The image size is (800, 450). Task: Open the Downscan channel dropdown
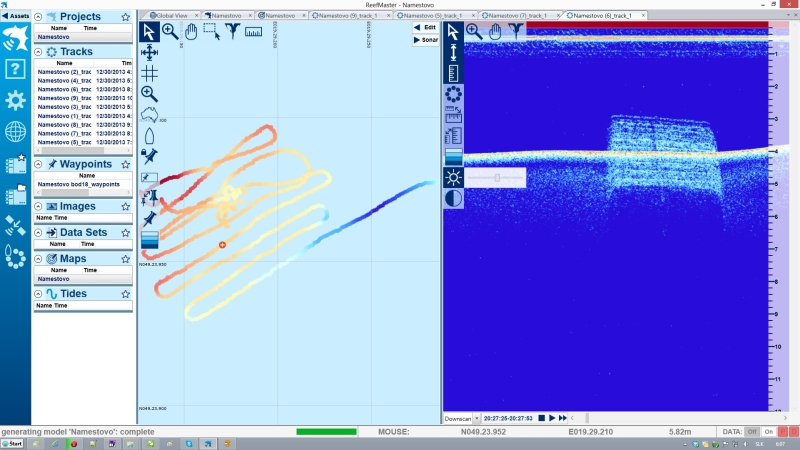[x=477, y=418]
